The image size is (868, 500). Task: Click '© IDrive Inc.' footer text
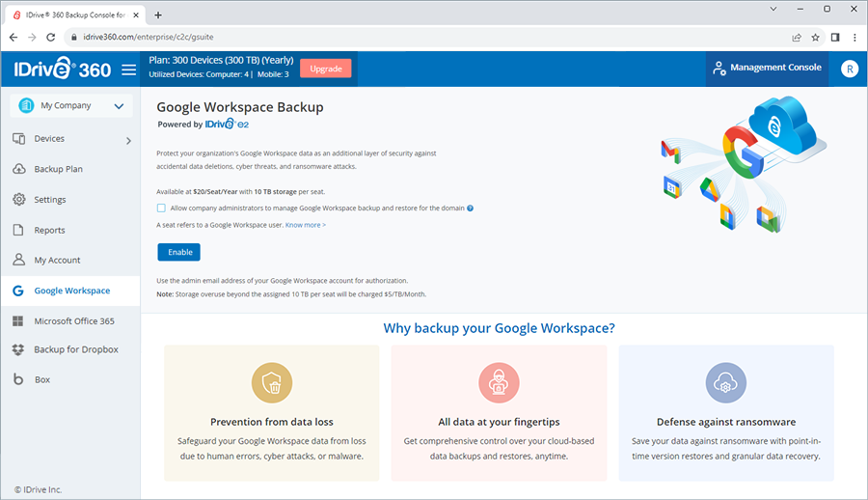(x=39, y=489)
